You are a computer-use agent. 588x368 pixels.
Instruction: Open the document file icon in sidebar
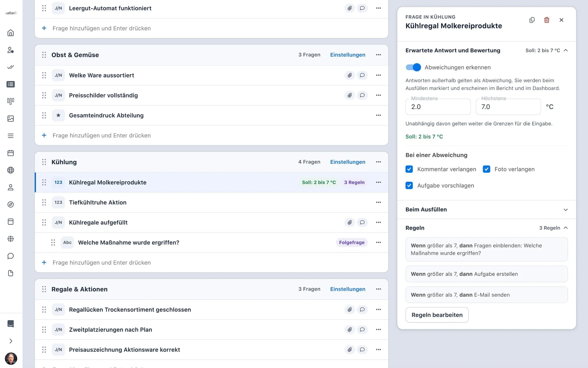10,273
